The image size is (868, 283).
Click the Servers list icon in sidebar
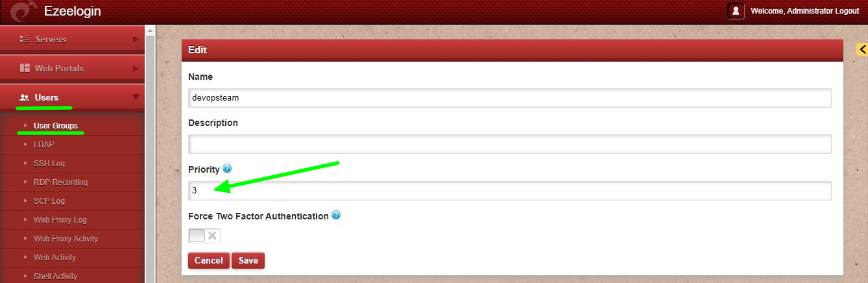click(x=25, y=39)
